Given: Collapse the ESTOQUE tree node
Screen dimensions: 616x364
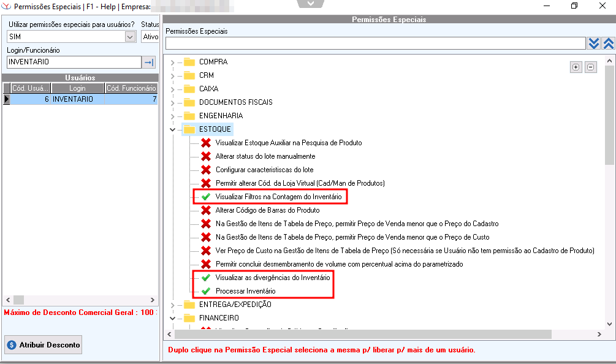Looking at the screenshot, I should (x=172, y=129).
